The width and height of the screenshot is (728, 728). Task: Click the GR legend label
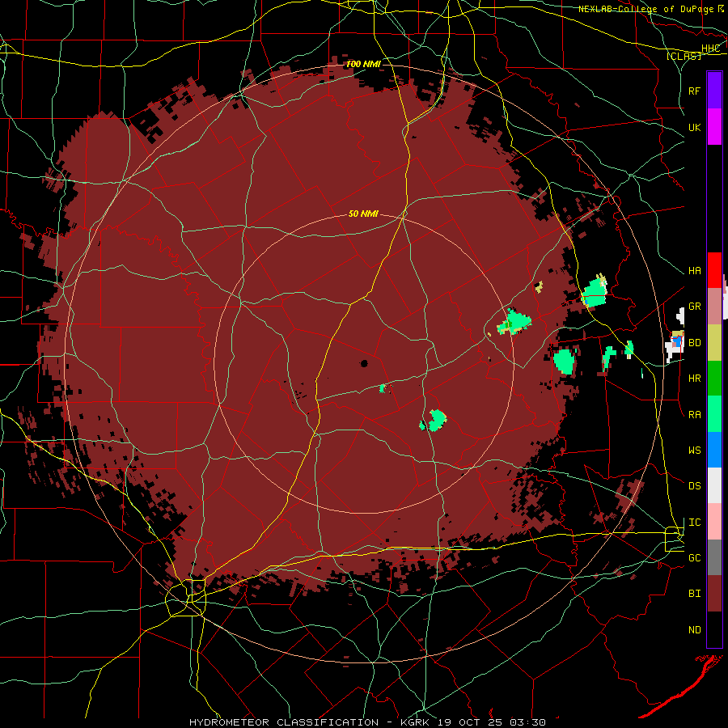pyautogui.click(x=695, y=307)
